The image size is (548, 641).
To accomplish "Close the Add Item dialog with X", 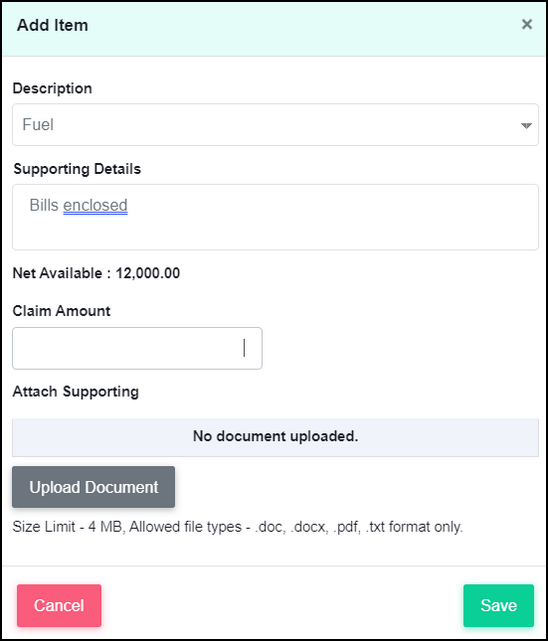I will [x=527, y=25].
